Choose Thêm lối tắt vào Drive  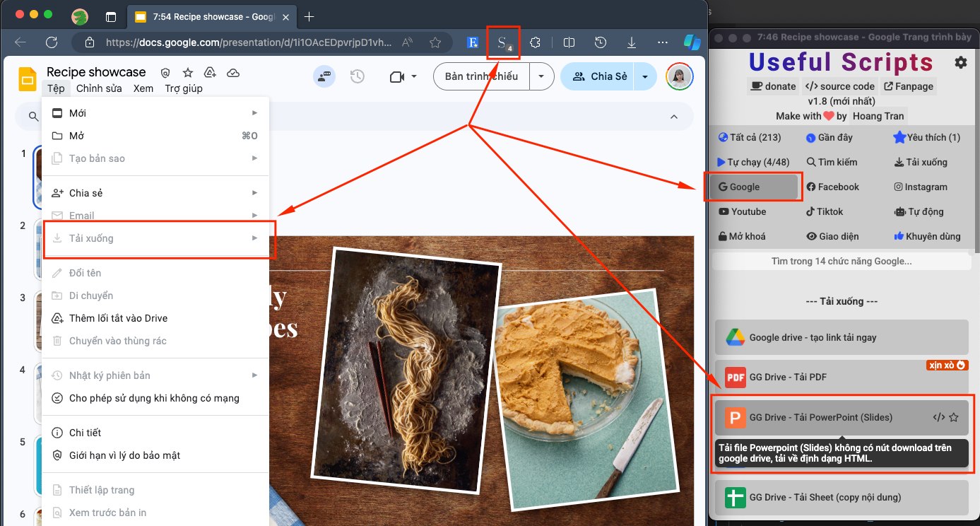155,318
